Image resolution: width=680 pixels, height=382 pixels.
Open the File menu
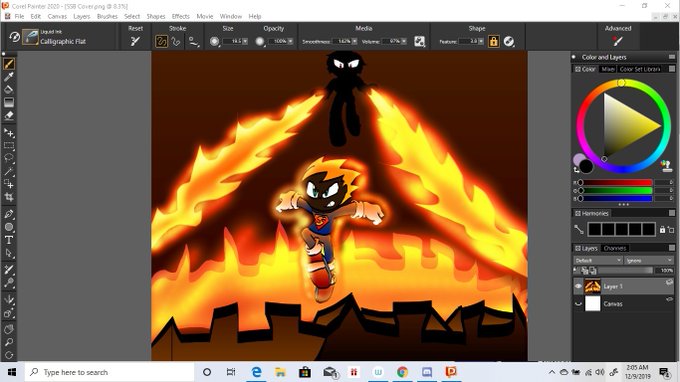pos(20,16)
